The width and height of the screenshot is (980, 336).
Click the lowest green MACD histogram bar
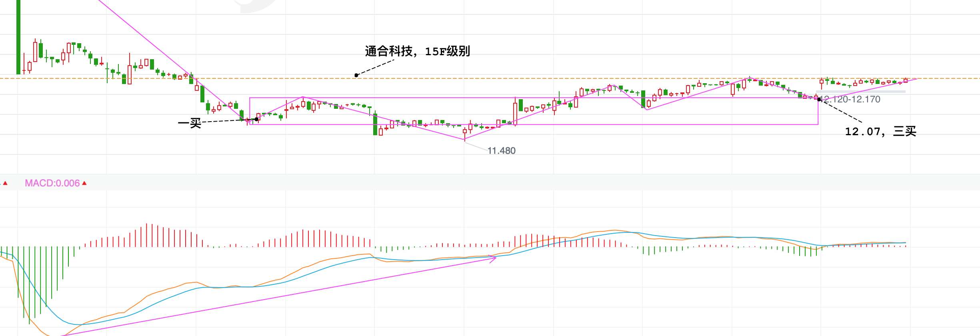click(x=29, y=285)
